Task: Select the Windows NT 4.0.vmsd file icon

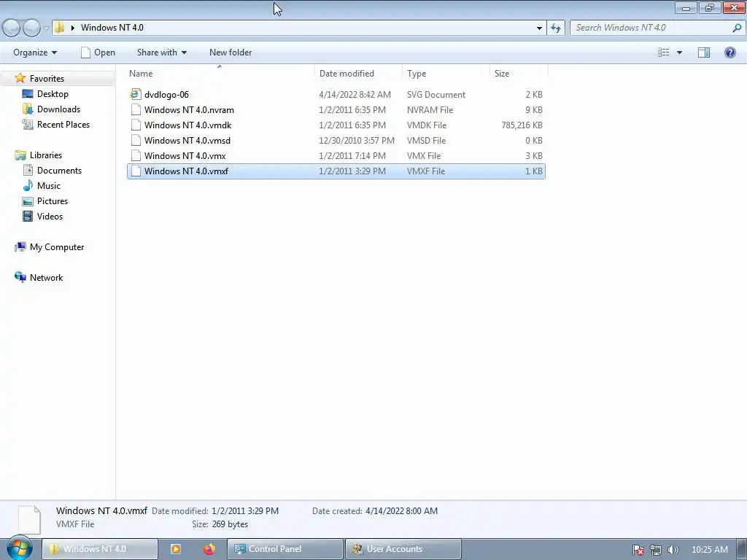Action: tap(136, 140)
